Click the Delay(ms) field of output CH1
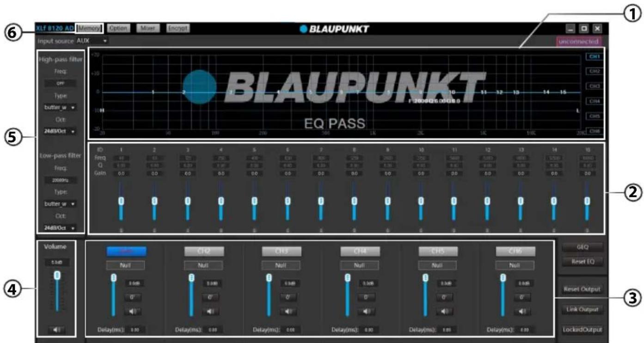The image size is (644, 343). point(135,330)
